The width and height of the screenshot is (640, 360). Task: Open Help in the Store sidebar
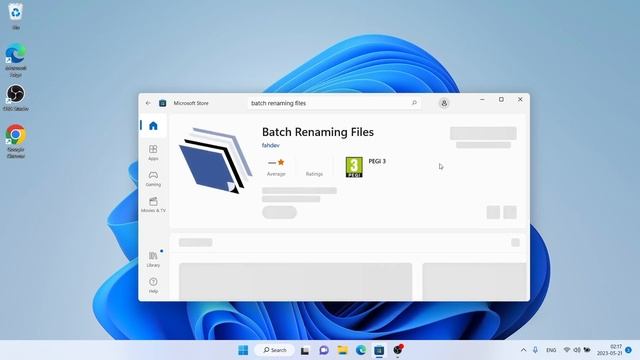pyautogui.click(x=153, y=285)
